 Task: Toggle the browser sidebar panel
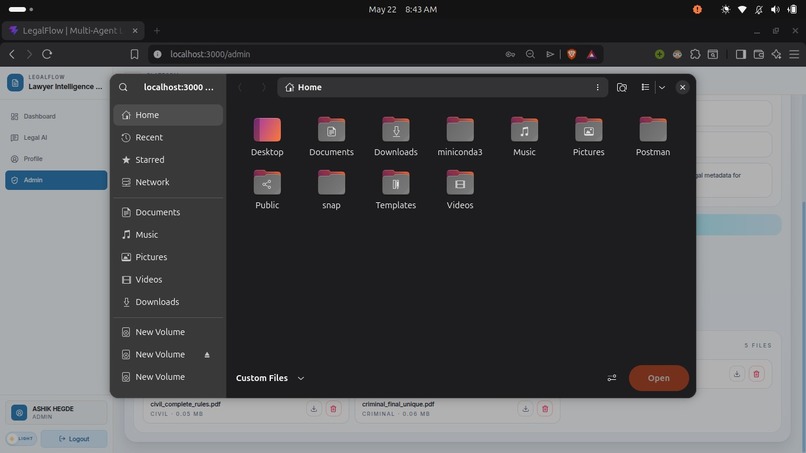(740, 54)
